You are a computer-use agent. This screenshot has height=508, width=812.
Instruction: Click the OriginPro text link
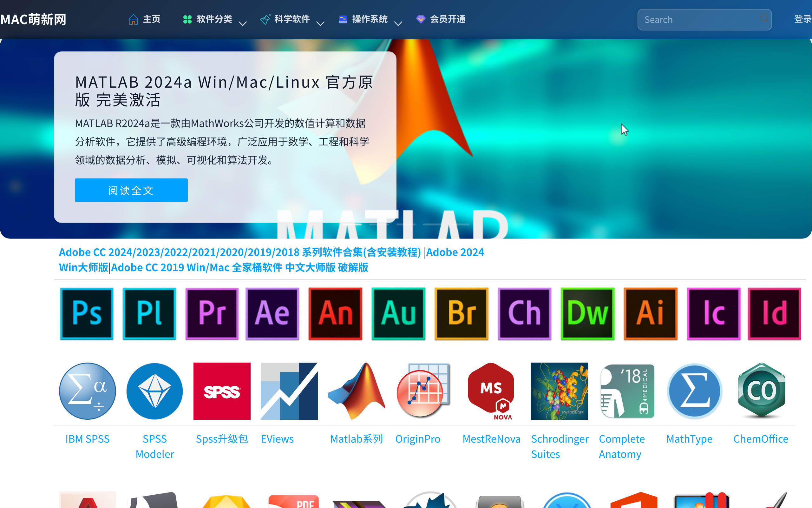(x=418, y=439)
